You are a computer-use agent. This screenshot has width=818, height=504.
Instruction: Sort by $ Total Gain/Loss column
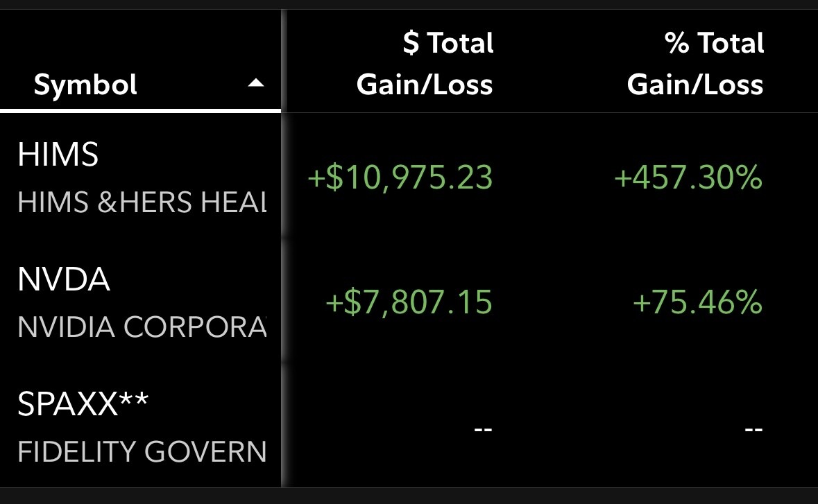click(x=425, y=64)
